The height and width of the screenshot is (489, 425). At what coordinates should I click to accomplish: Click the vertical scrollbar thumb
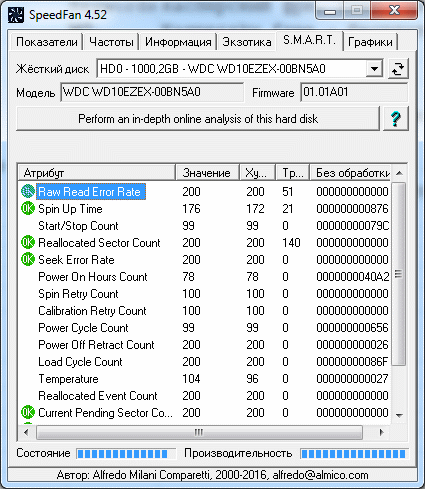click(x=398, y=274)
